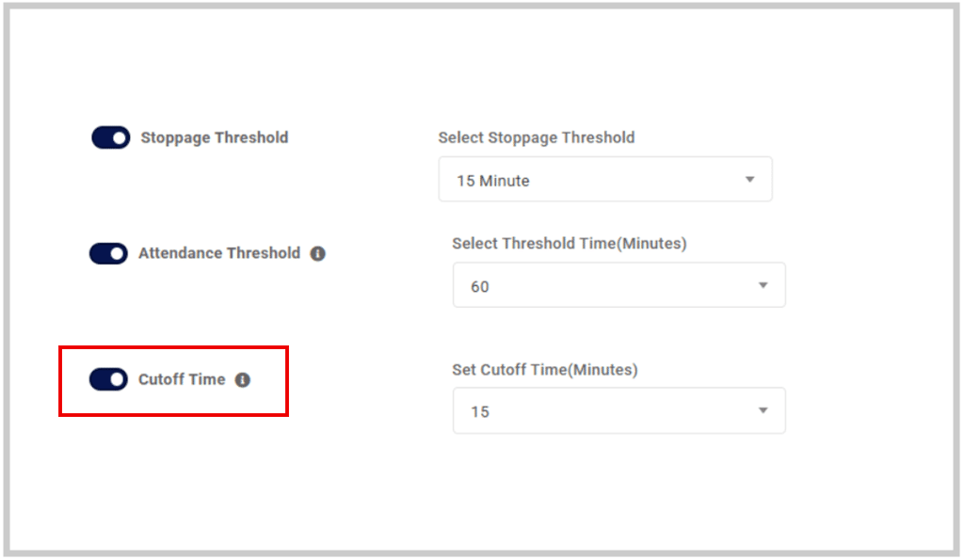
Task: Disable the Stoppage Threshold toggle
Action: 109,137
